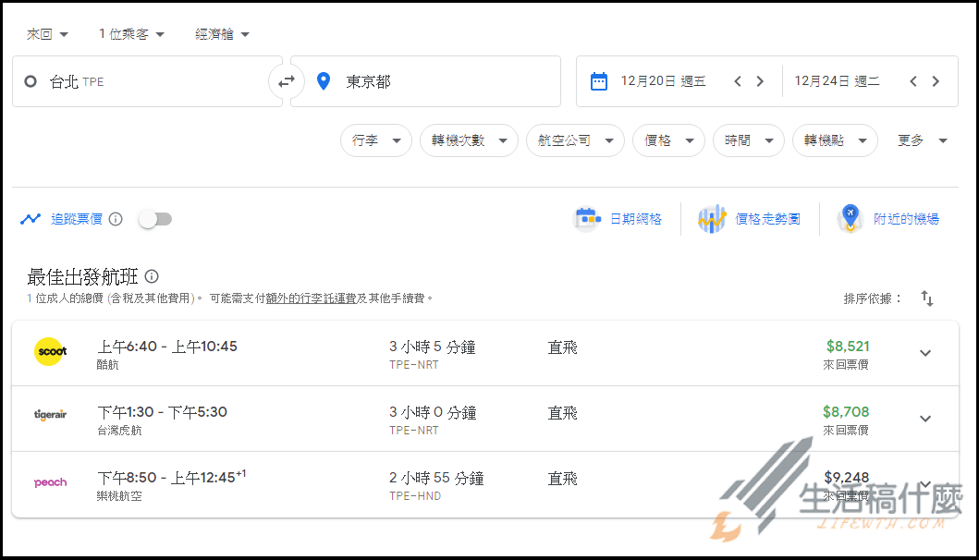Viewport: 979px width, 560px height.
Task: Click the 酷航 airline name
Action: click(x=107, y=365)
